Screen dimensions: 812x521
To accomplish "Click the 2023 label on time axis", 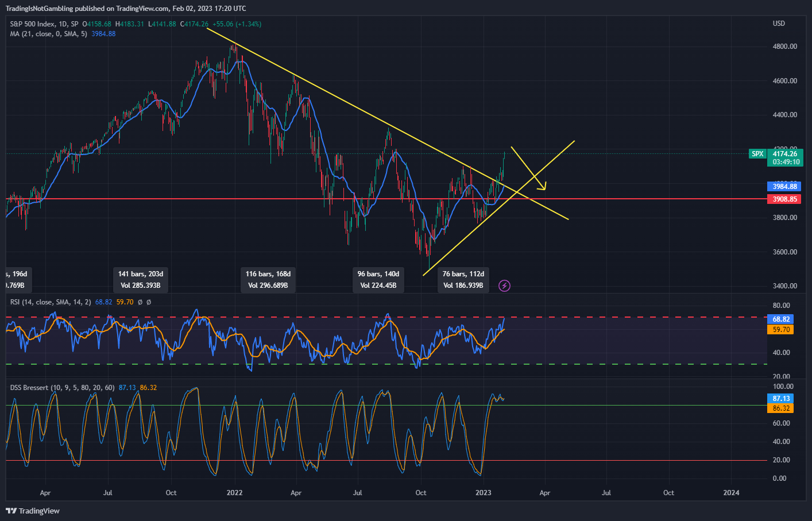I will coord(484,493).
